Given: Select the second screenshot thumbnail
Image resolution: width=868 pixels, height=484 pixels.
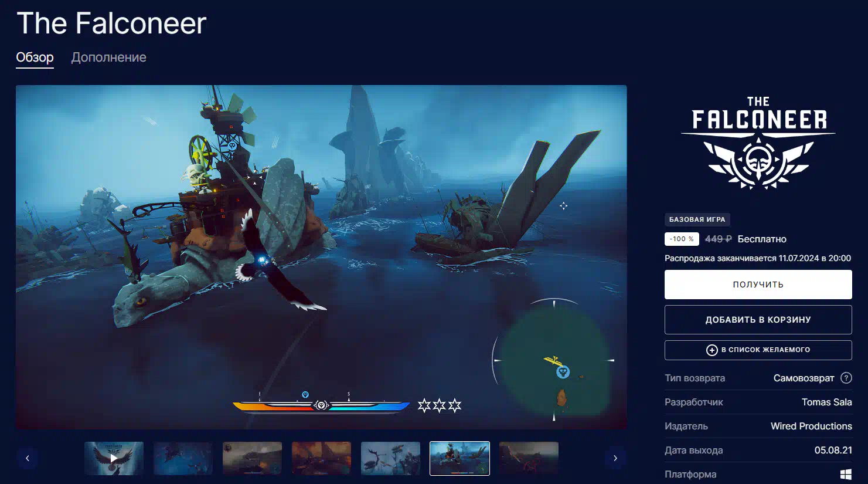Looking at the screenshot, I should tap(183, 458).
